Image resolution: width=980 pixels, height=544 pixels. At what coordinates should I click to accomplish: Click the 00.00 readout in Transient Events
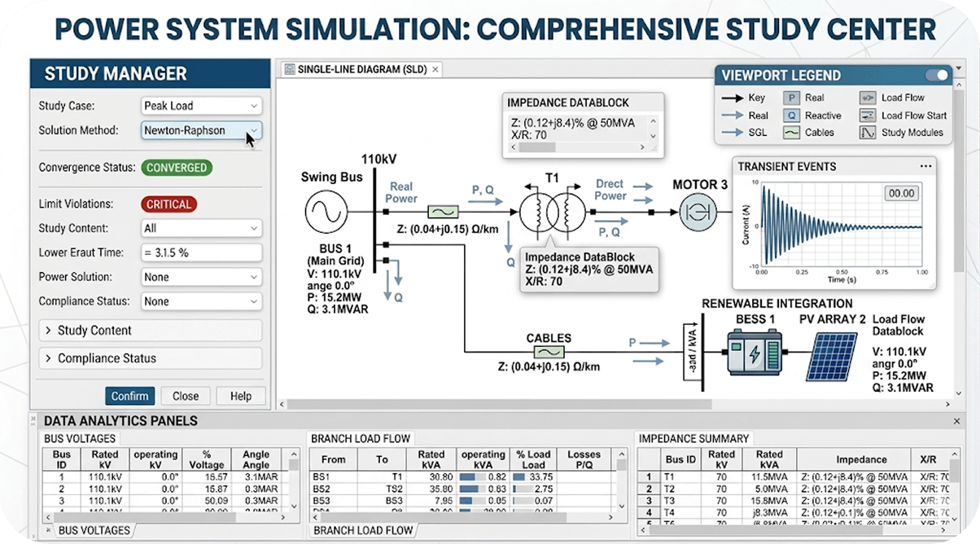pyautogui.click(x=901, y=194)
